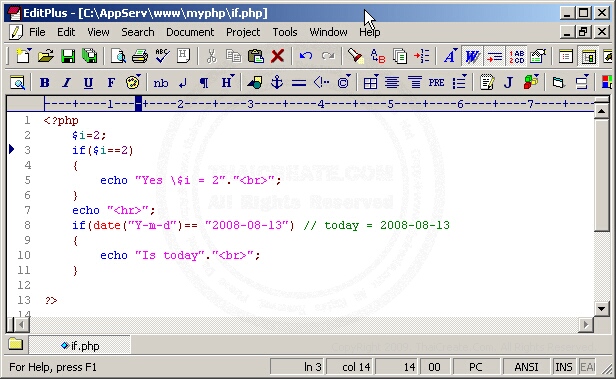
Task: Click the vertical scrollbar down arrow
Action: point(601,309)
